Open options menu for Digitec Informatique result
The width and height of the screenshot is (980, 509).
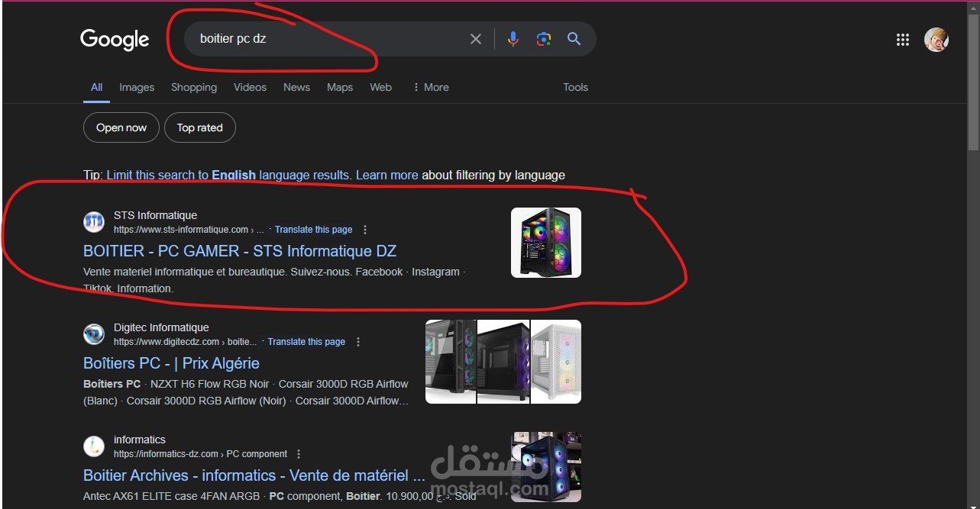click(x=358, y=342)
